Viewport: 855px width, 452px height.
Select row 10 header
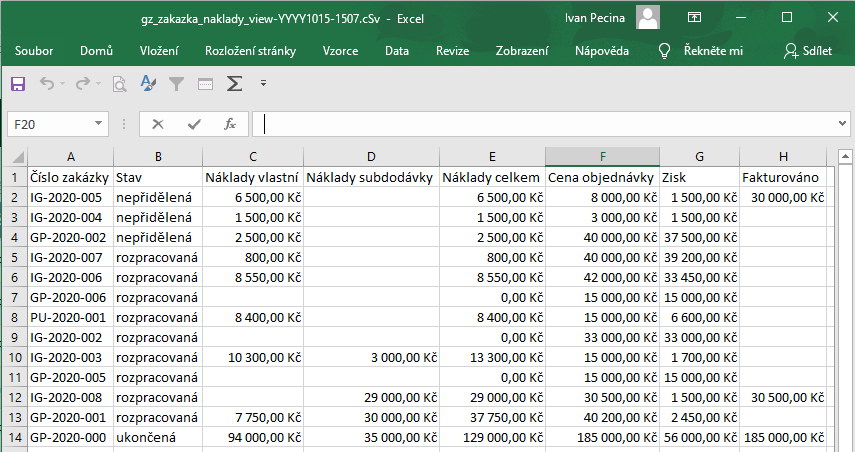pyautogui.click(x=15, y=358)
